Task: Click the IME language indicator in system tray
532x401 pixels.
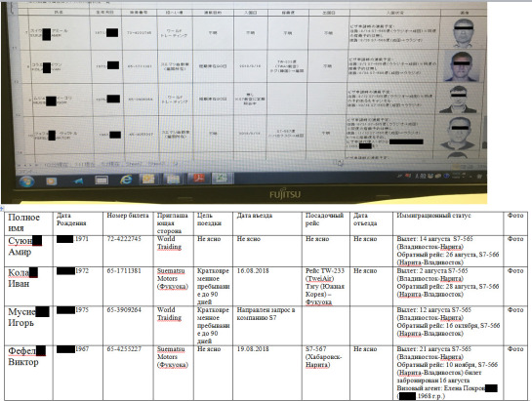Action: (x=418, y=176)
